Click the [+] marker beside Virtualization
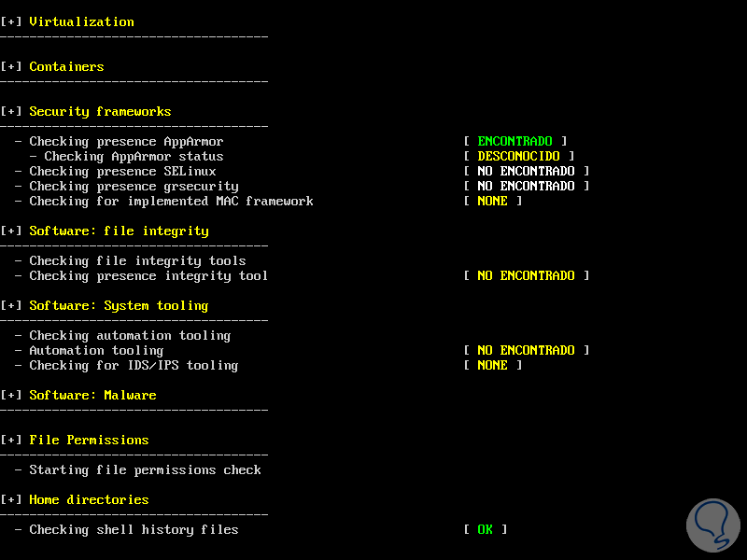The height and width of the screenshot is (560, 747). tap(11, 21)
